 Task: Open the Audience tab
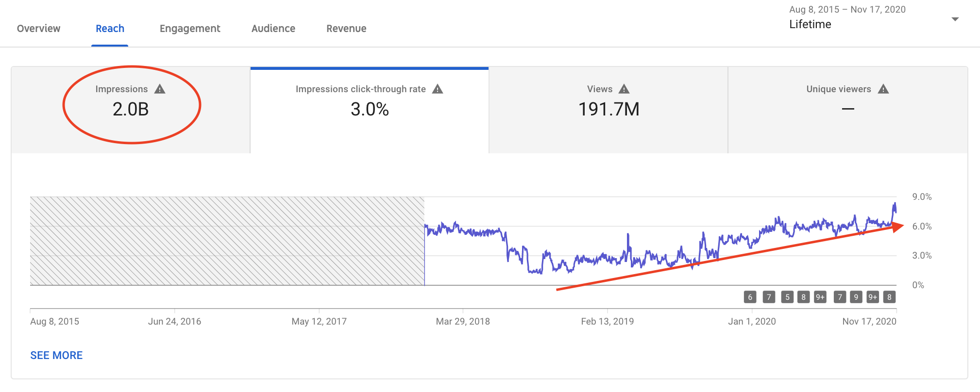(x=273, y=29)
